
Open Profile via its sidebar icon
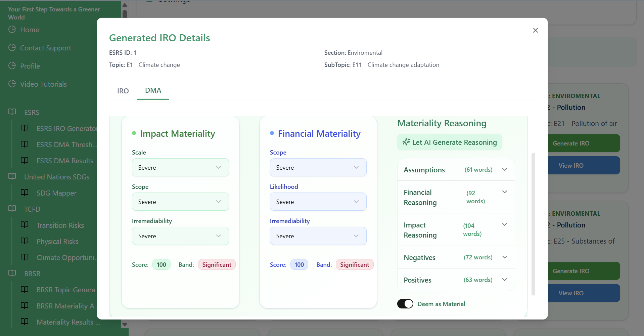[x=12, y=66]
